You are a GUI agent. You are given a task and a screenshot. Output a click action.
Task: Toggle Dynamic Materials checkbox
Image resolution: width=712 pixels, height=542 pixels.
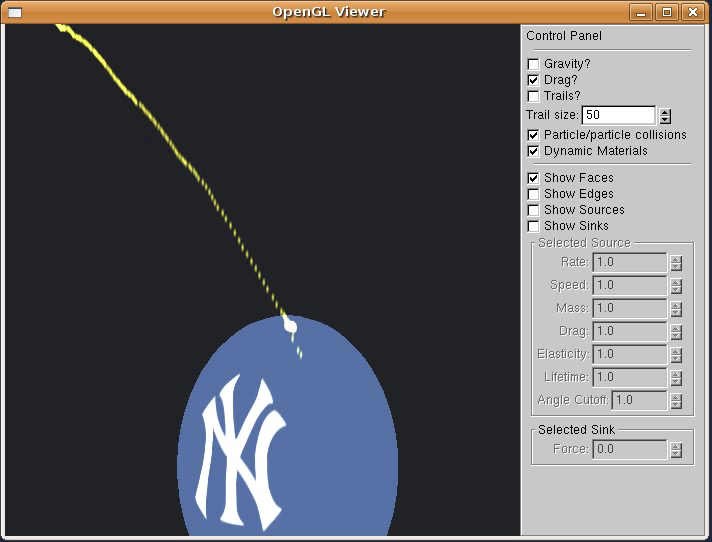534,151
